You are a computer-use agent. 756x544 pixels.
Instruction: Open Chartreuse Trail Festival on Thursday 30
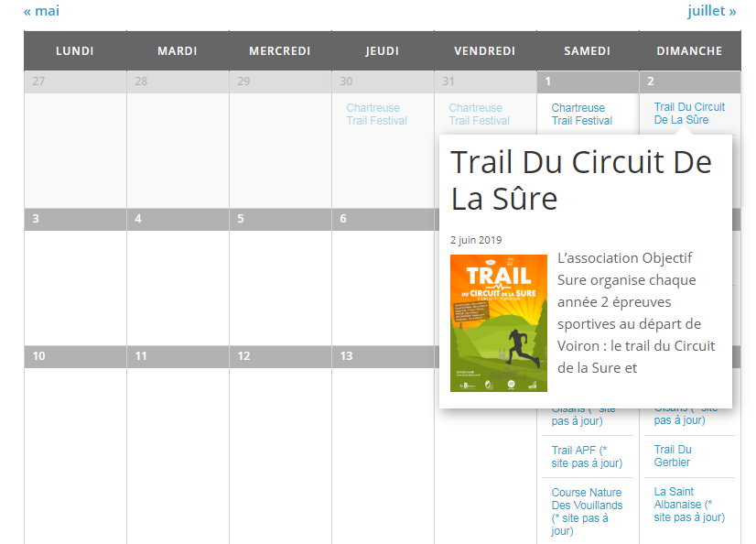pos(376,114)
